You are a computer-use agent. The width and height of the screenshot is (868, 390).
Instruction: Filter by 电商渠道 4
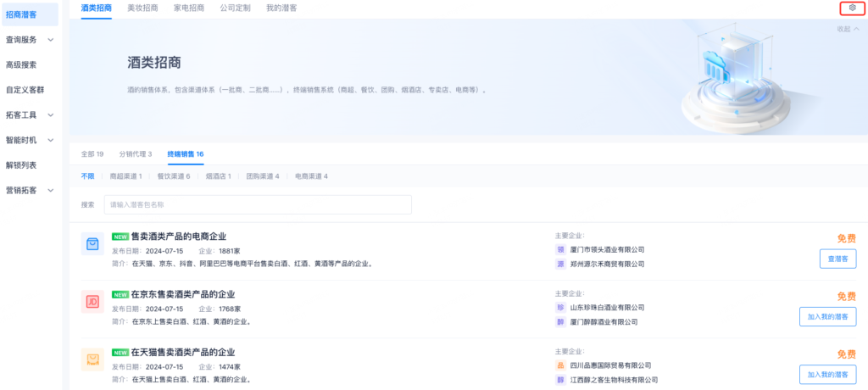[311, 176]
